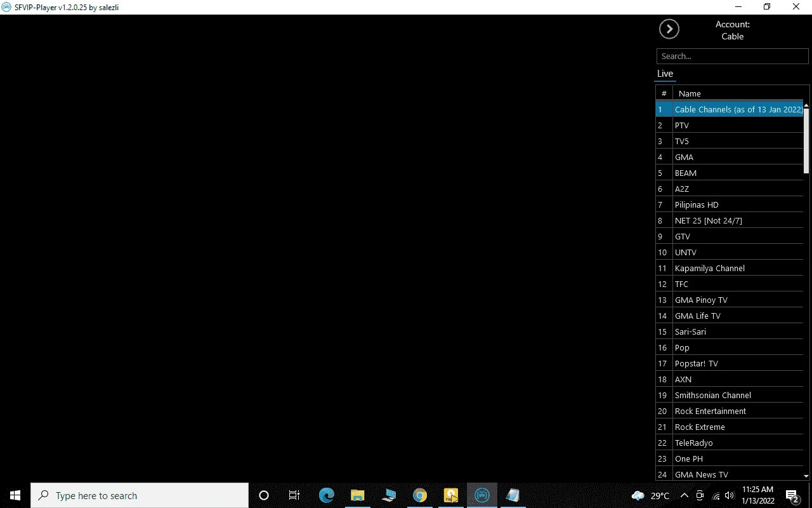Click the channel list scroll up arrow
The width and height of the screenshot is (812, 508).
point(806,105)
